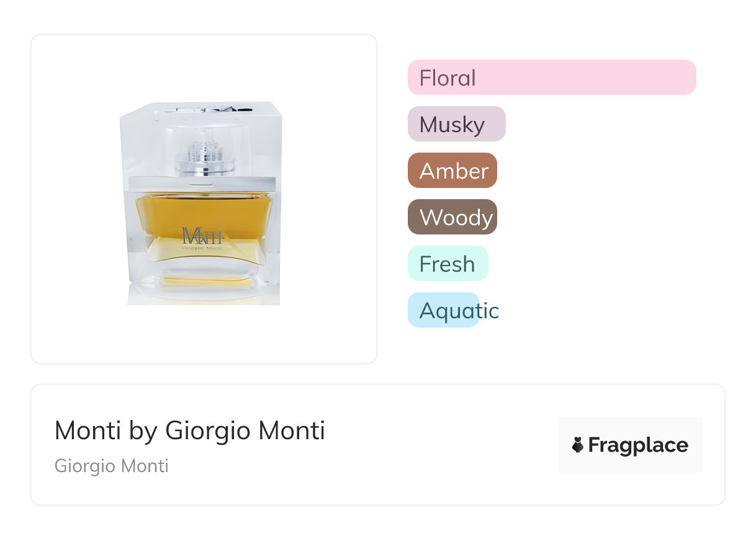Click empty space below bottle in image card
Screen dimensions: 756x536
204,335
